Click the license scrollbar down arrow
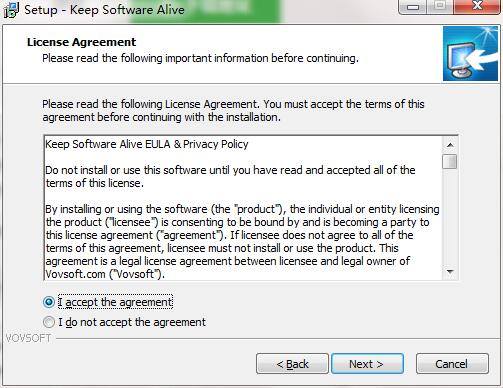 click(450, 272)
